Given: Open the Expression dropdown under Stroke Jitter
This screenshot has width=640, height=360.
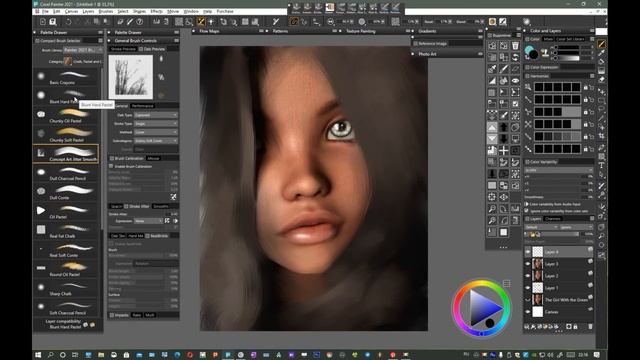Looking at the screenshot, I should pyautogui.click(x=149, y=221).
